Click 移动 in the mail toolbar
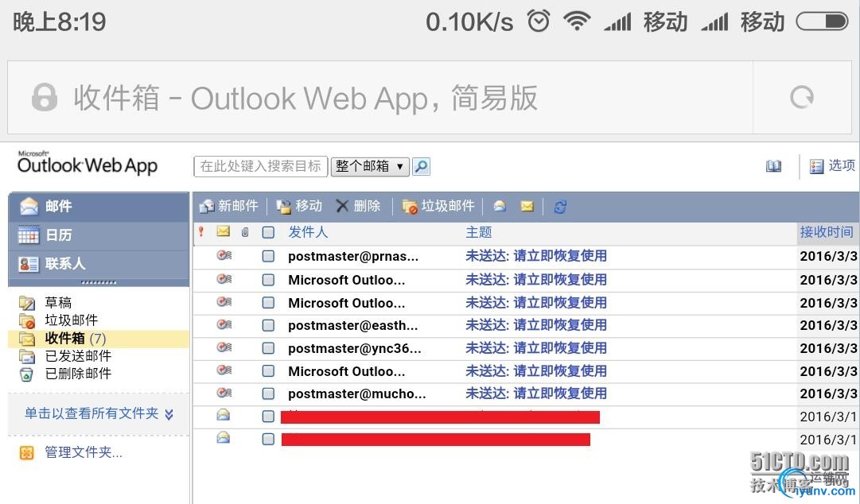The height and width of the screenshot is (504, 860). (x=299, y=206)
